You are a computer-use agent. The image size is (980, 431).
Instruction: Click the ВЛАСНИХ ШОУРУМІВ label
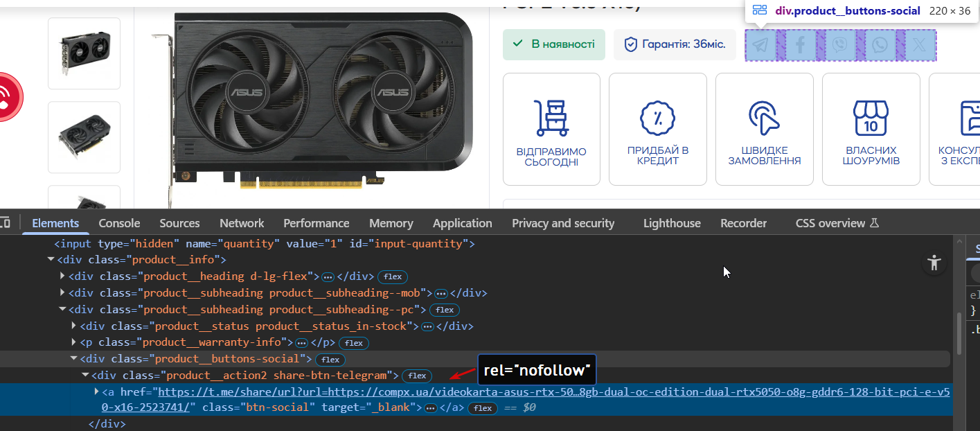[871, 156]
